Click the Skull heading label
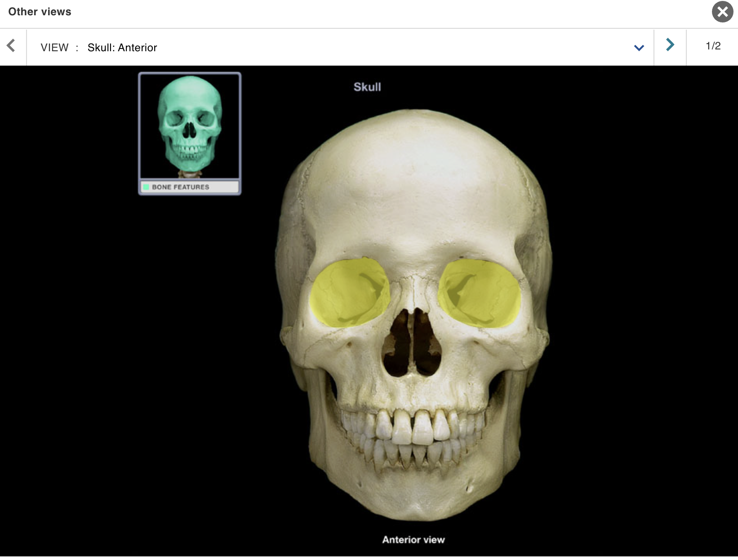Image resolution: width=738 pixels, height=560 pixels. [x=368, y=87]
